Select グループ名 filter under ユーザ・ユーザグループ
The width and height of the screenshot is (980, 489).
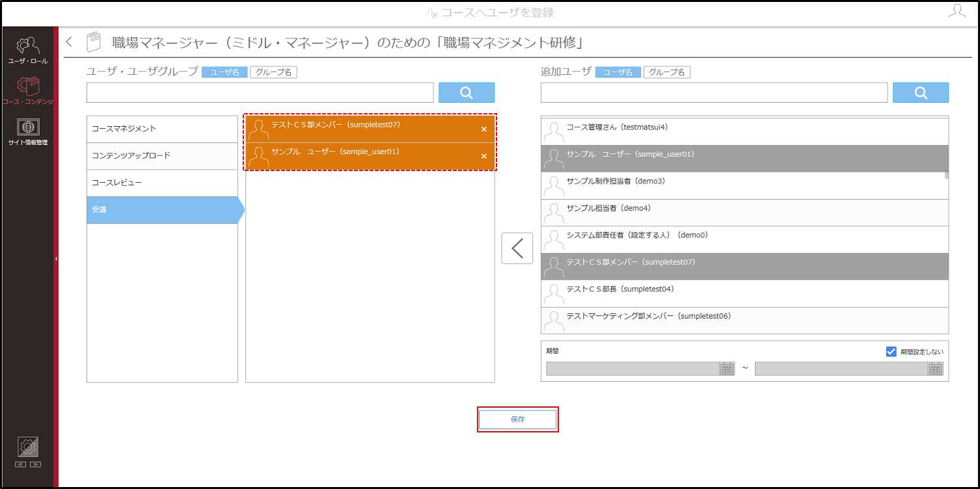[x=273, y=72]
